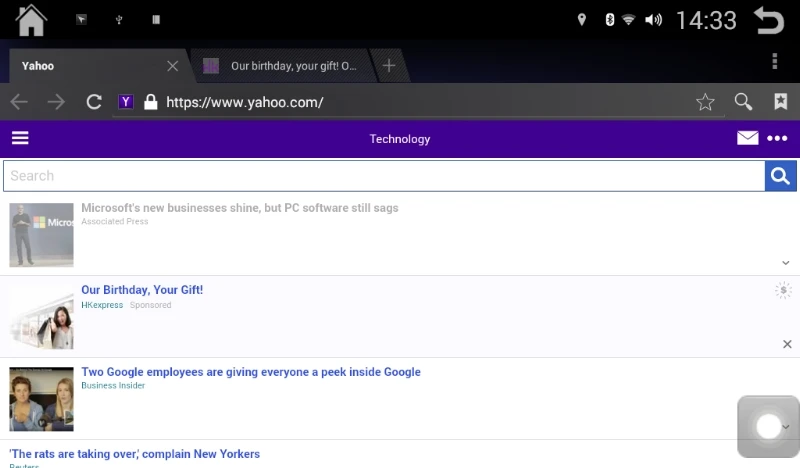The image size is (800, 468).
Task: Open "Two Google employees" article link
Action: 251,372
